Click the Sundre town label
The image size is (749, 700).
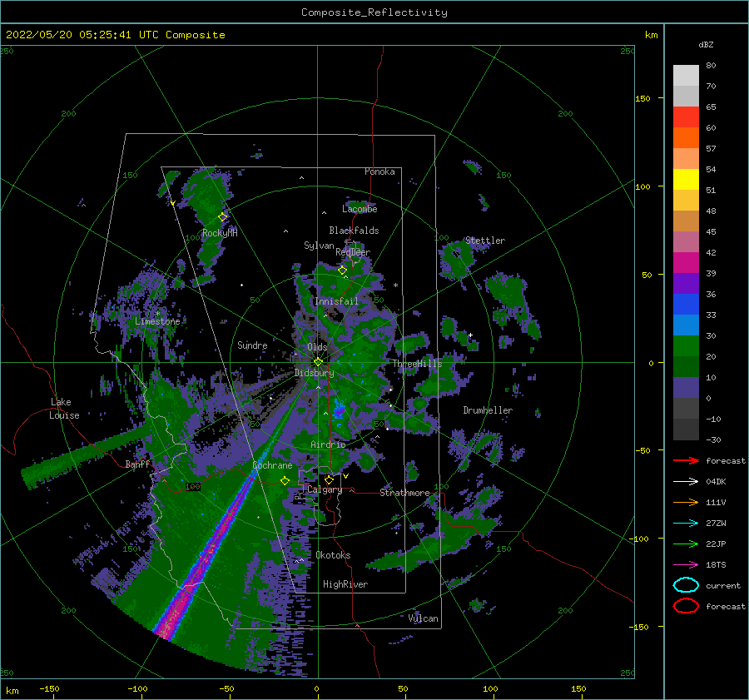252,345
